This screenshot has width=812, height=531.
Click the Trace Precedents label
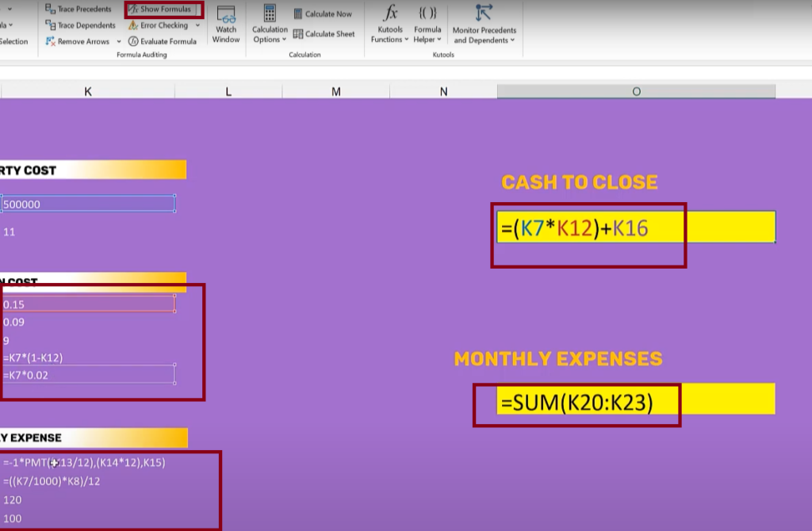coord(84,9)
